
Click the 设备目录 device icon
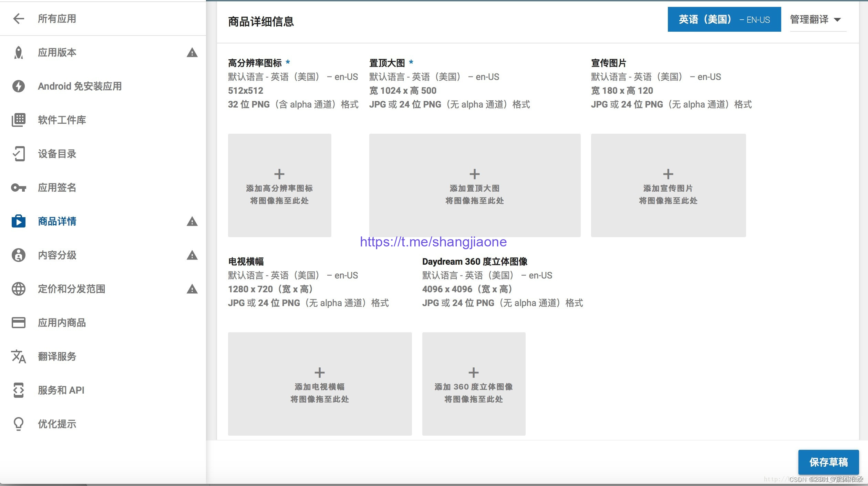pyautogui.click(x=19, y=154)
